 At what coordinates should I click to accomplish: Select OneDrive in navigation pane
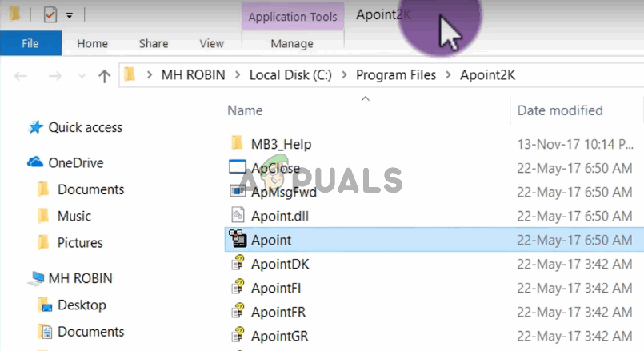tap(76, 163)
